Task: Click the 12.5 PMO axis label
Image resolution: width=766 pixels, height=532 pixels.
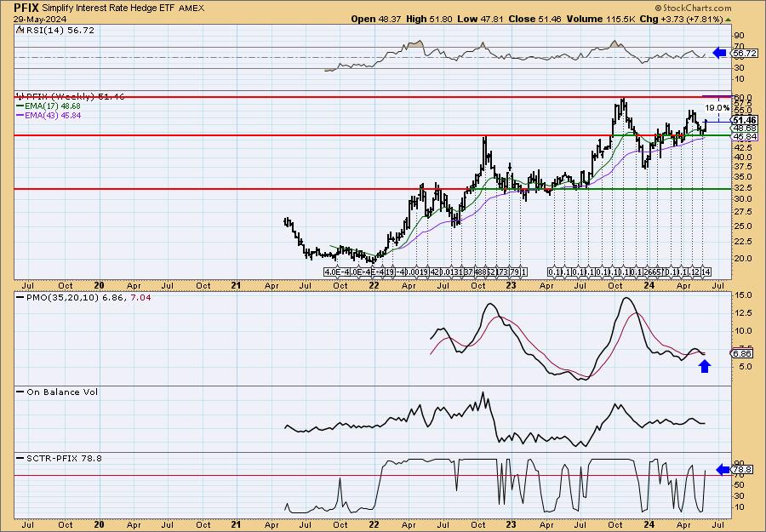Action: click(x=743, y=313)
